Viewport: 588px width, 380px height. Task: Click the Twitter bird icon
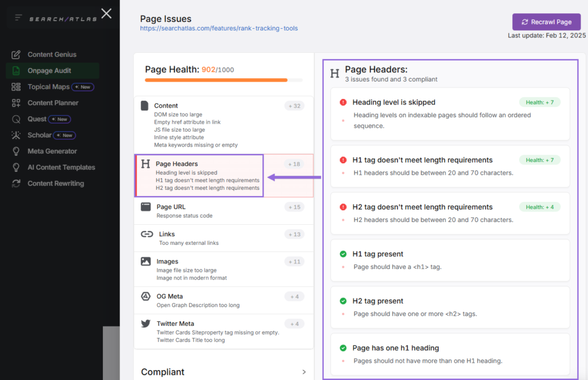coord(145,324)
